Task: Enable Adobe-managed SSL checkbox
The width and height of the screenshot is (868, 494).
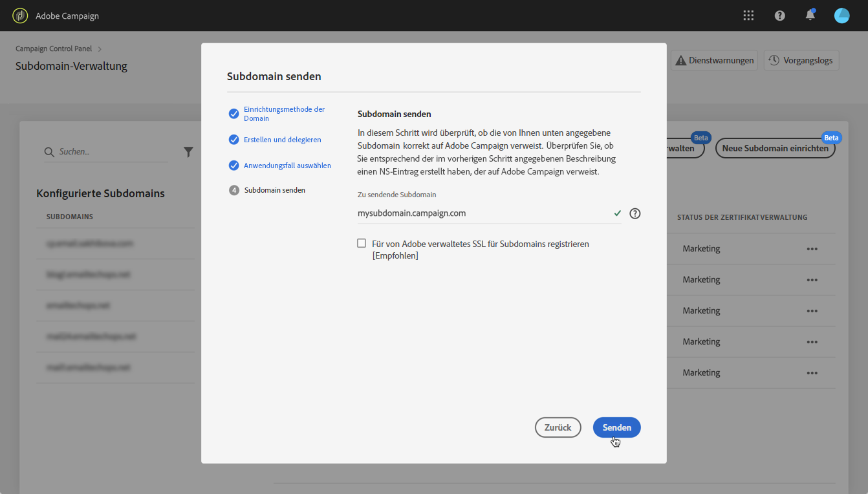Action: 362,244
